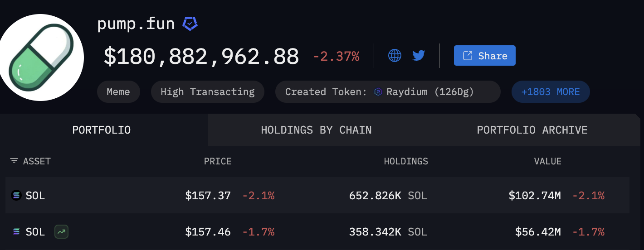Switch to HOLDINGS BY CHAIN tab
The image size is (644, 250).
coord(316,130)
